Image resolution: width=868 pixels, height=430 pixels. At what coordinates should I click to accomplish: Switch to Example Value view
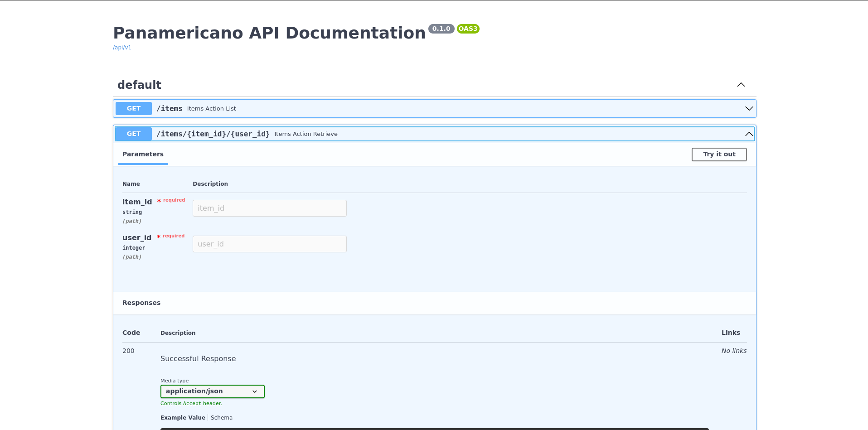pos(183,418)
